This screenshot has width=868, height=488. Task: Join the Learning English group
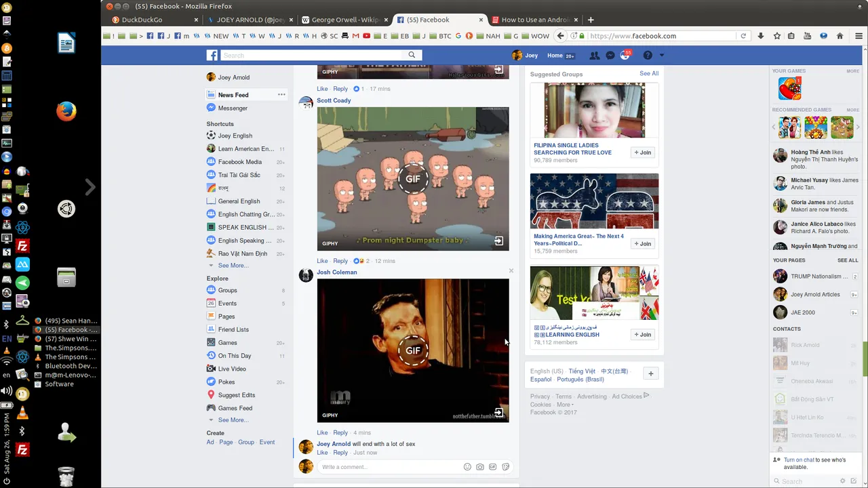pos(643,334)
